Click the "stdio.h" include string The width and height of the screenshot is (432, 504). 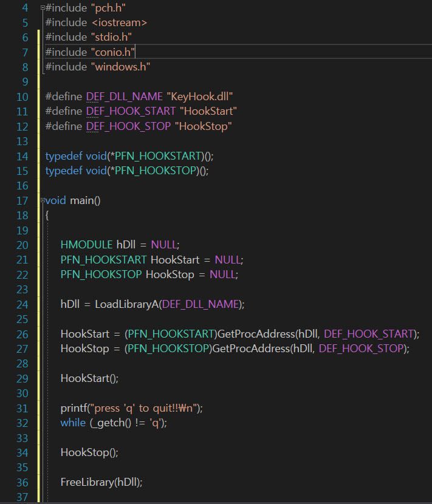point(111,37)
